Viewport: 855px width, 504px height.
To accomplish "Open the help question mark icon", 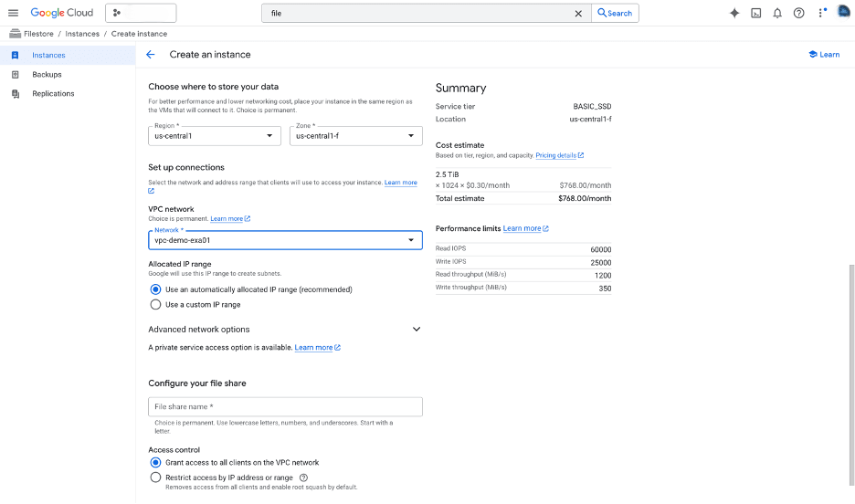I will (x=799, y=13).
